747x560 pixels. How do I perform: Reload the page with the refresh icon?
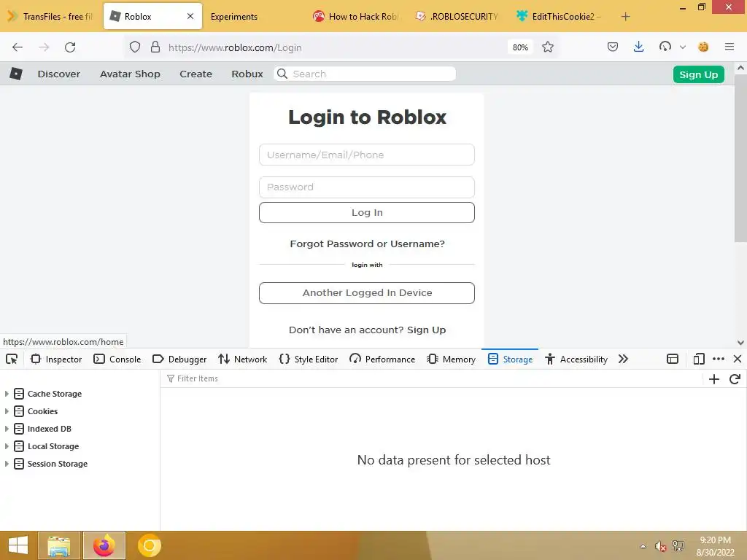(x=70, y=47)
